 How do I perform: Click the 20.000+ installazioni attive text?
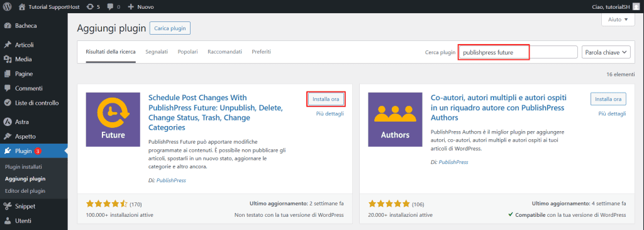coord(401,215)
